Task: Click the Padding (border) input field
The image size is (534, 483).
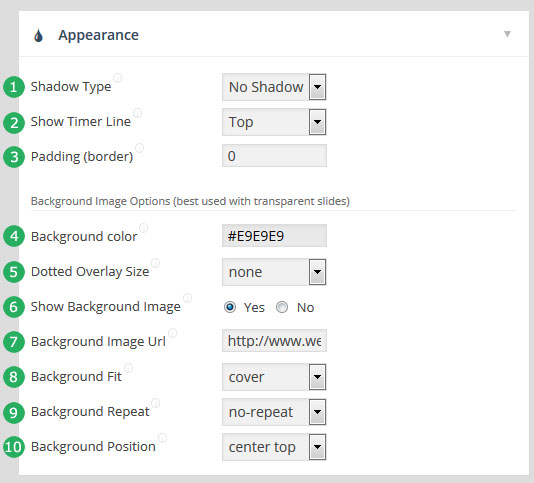Action: click(x=274, y=156)
